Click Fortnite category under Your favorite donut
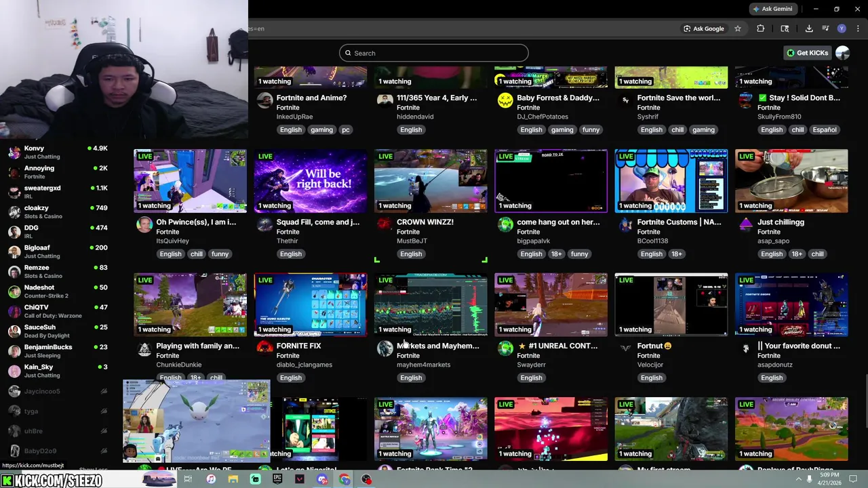868x488 pixels. (769, 355)
